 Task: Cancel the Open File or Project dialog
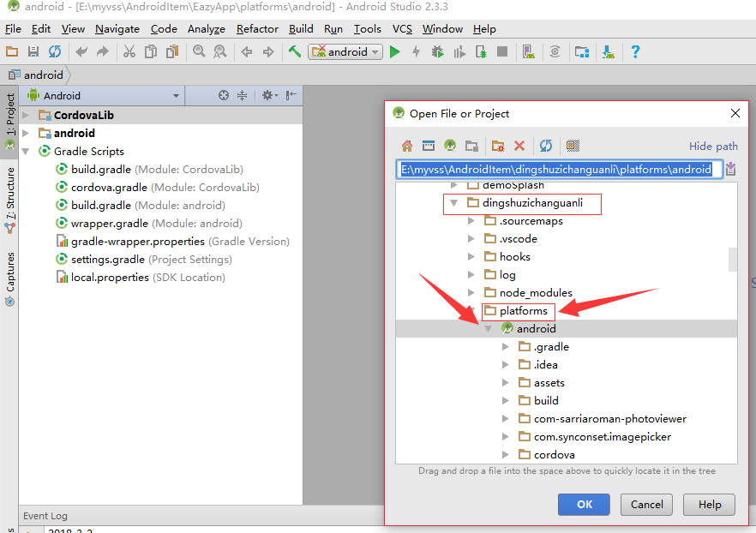(x=646, y=504)
